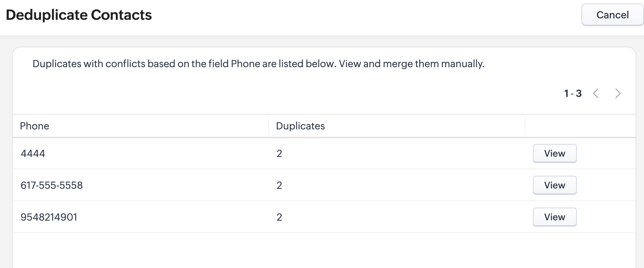The image size is (644, 268).
Task: Go to the next page of duplicates
Action: coord(618,93)
